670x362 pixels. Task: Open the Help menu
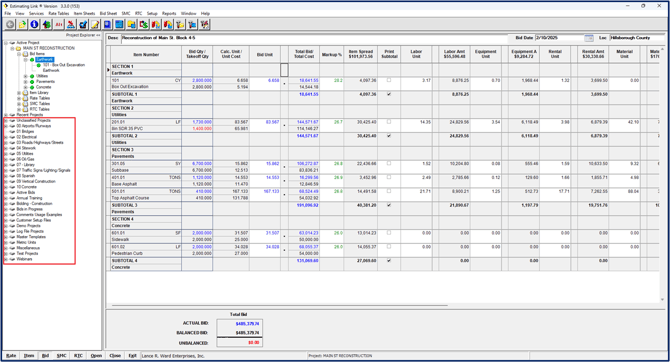(x=205, y=14)
